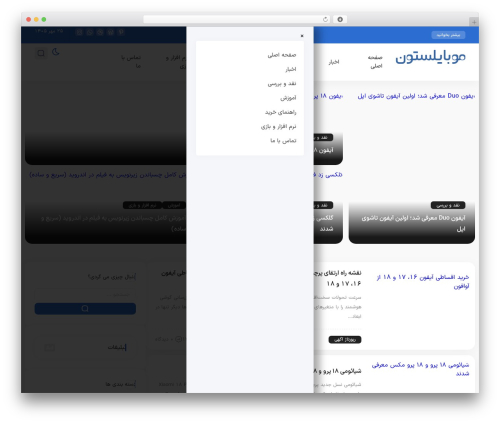The width and height of the screenshot is (500, 423).
Task: Select اخبار in the slide-out menu
Action: (290, 69)
